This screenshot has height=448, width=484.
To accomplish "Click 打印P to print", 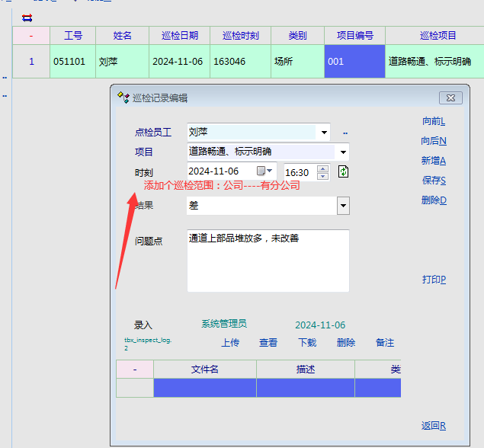I will tap(434, 280).
